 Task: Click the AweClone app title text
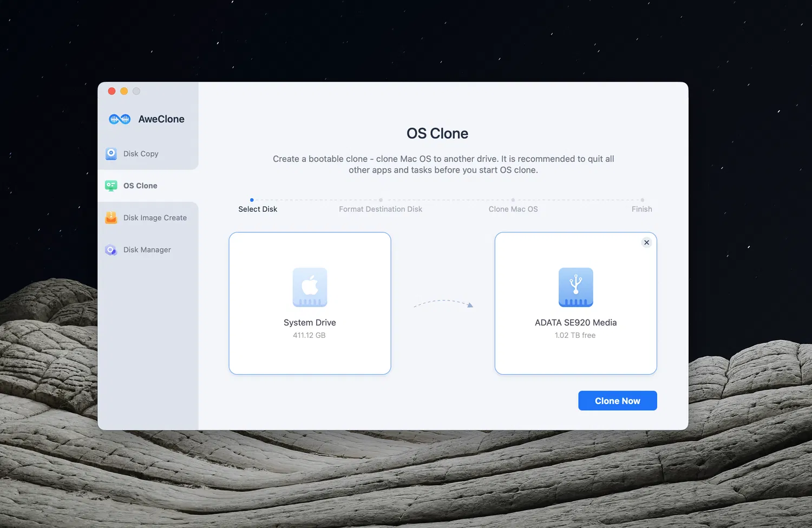coord(161,119)
